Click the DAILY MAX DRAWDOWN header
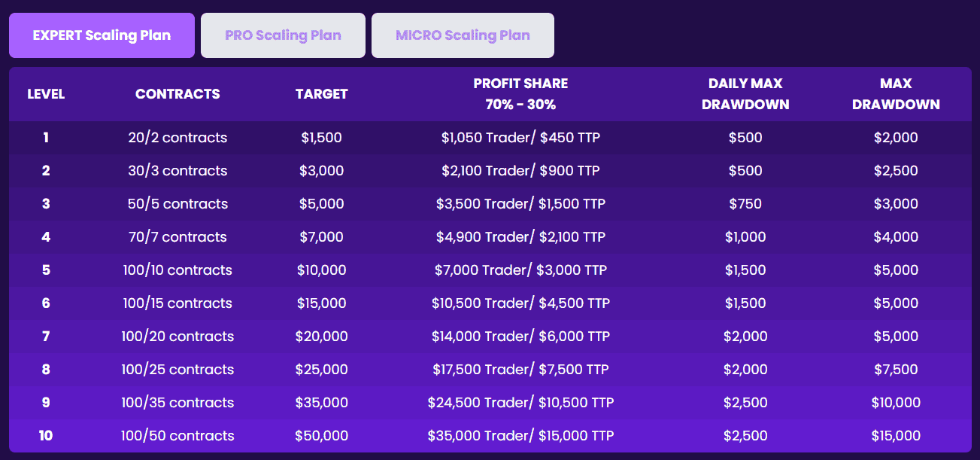This screenshot has width=980, height=460. tap(745, 94)
